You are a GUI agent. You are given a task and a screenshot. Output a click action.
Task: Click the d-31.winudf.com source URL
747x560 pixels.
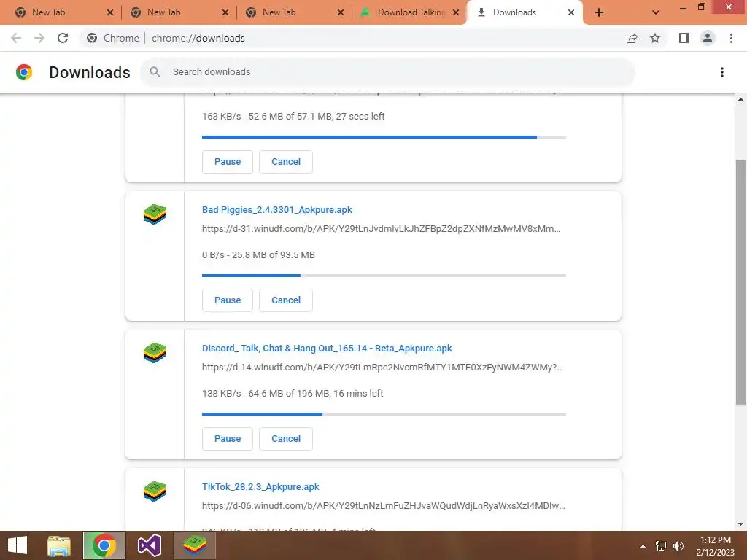381,228
